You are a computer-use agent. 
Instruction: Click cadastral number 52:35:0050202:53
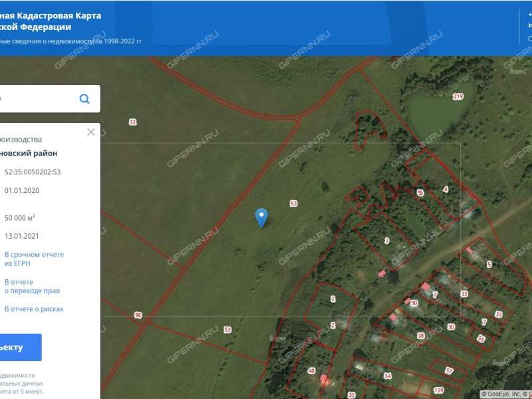tap(33, 172)
